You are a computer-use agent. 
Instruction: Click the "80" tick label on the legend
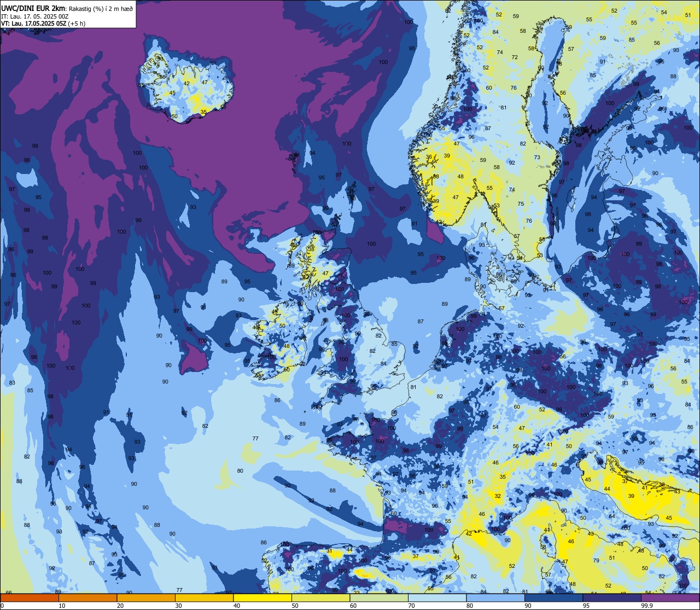(470, 606)
